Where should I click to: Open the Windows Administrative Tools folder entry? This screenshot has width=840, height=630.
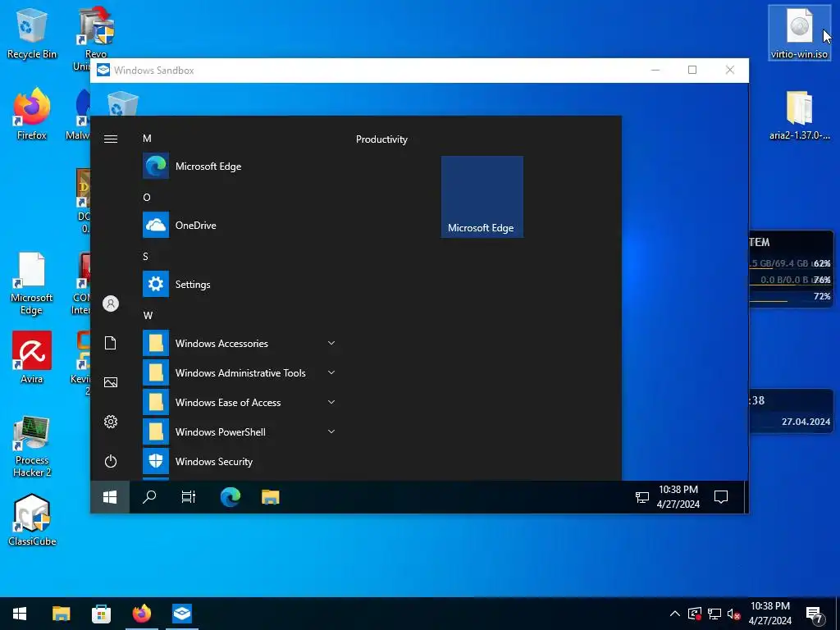click(240, 372)
